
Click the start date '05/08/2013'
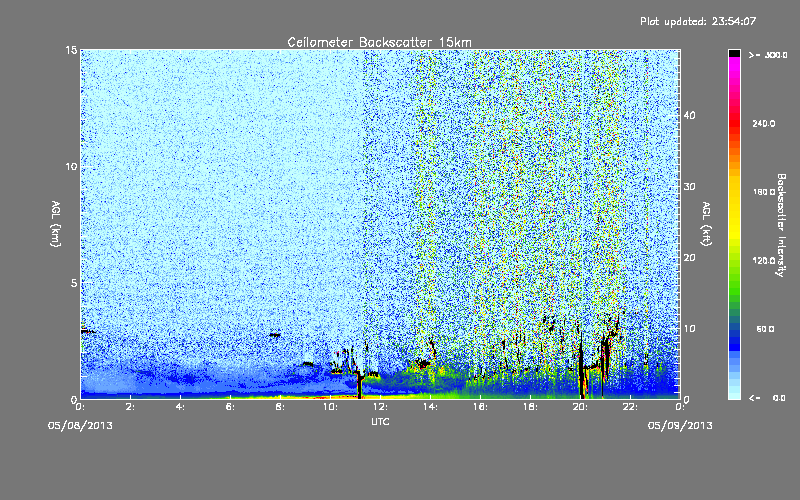coord(80,426)
